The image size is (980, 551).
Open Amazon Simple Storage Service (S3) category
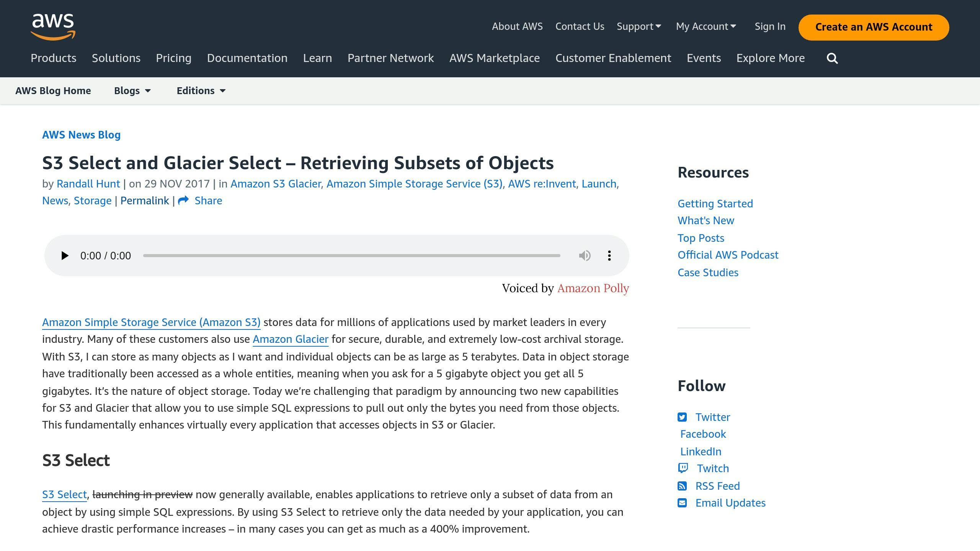[x=414, y=184]
